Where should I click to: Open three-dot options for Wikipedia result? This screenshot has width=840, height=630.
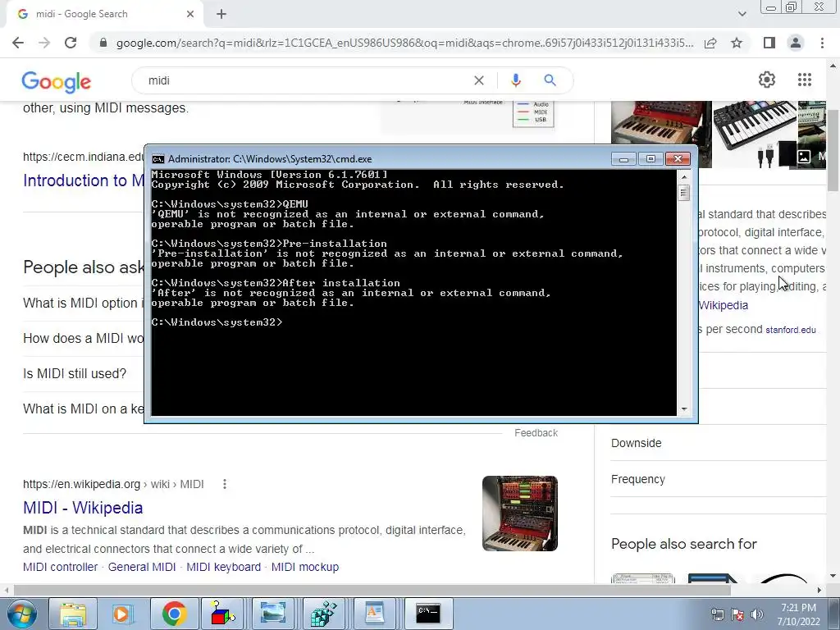point(225,484)
